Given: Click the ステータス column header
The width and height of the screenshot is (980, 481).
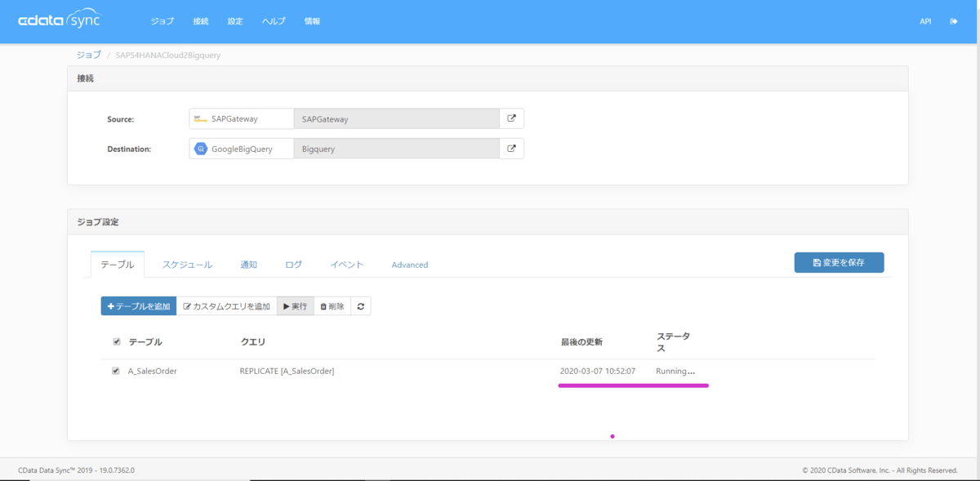Looking at the screenshot, I should coord(674,341).
